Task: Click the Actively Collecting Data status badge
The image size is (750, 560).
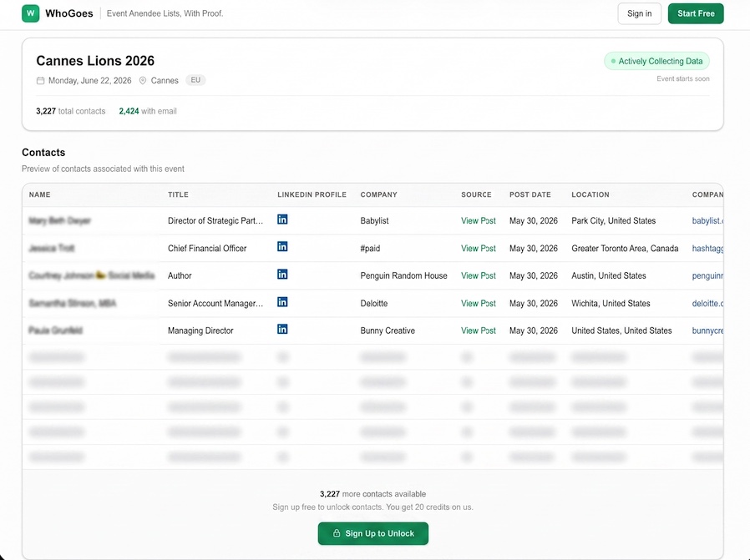Action: [656, 61]
